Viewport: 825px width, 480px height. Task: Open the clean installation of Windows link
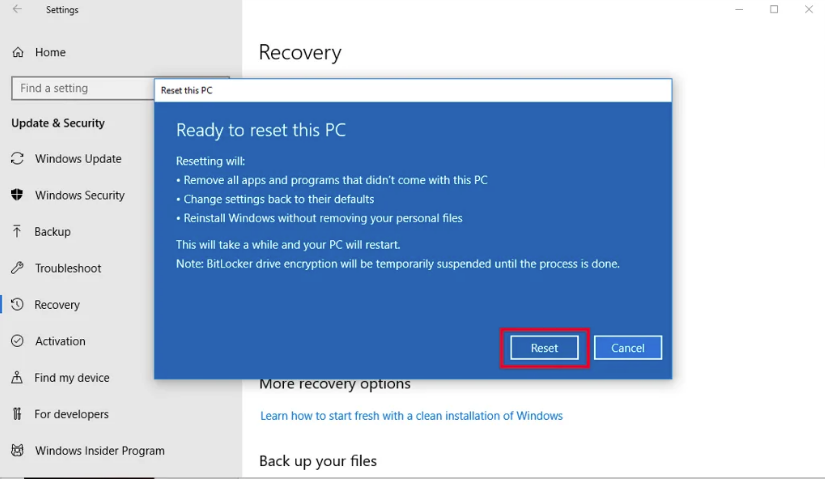(411, 416)
